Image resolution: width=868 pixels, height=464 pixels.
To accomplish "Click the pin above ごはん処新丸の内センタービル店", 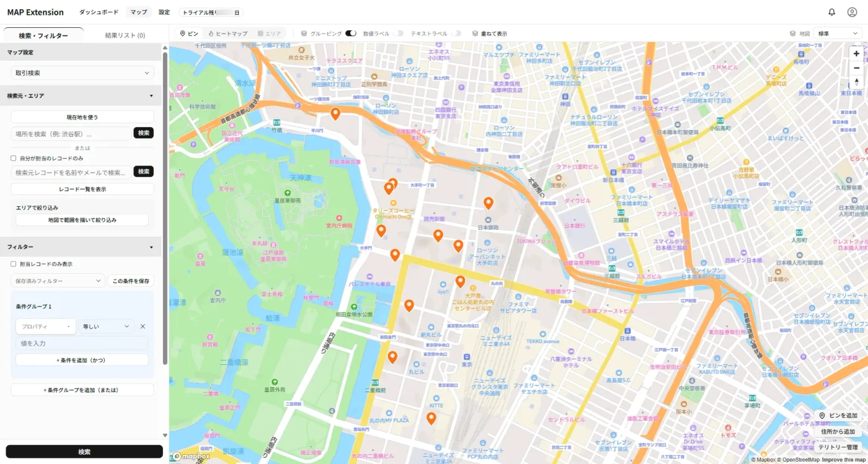I will (460, 282).
